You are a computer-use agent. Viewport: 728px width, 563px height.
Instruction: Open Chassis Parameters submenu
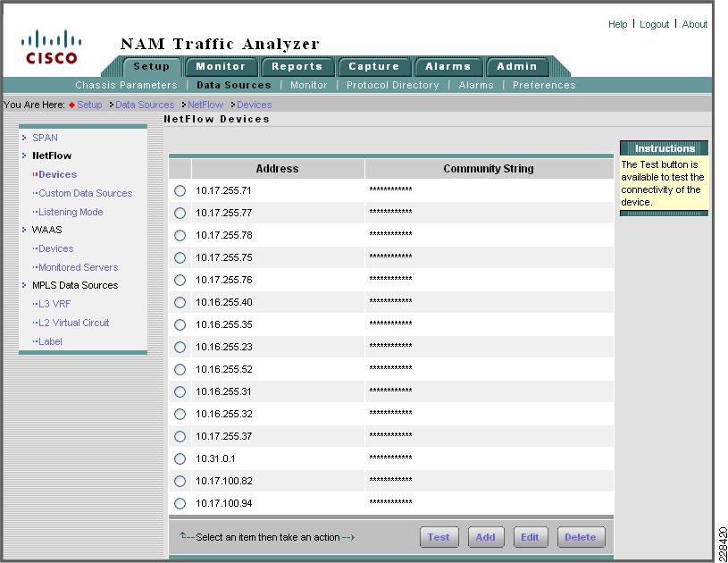pyautogui.click(x=126, y=85)
